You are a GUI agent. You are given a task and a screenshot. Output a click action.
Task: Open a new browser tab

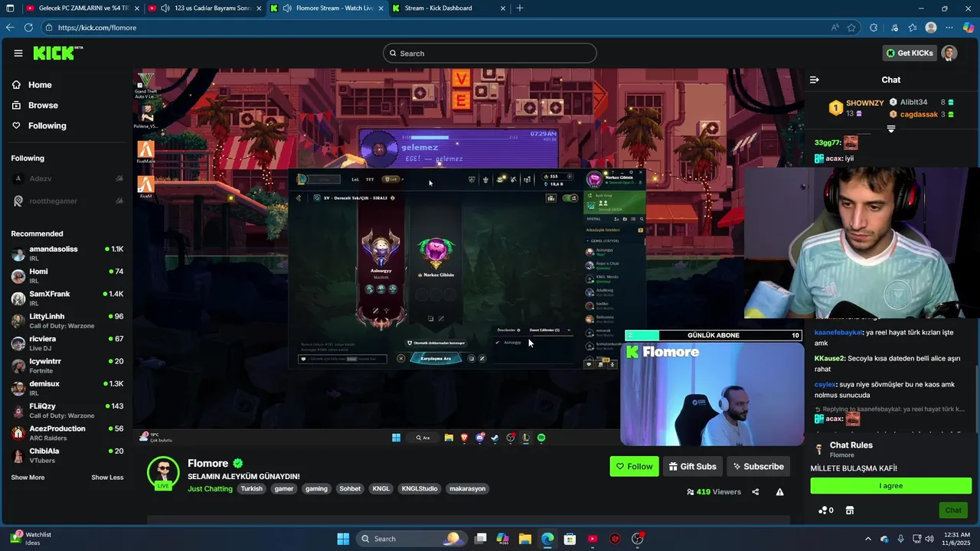pos(520,8)
